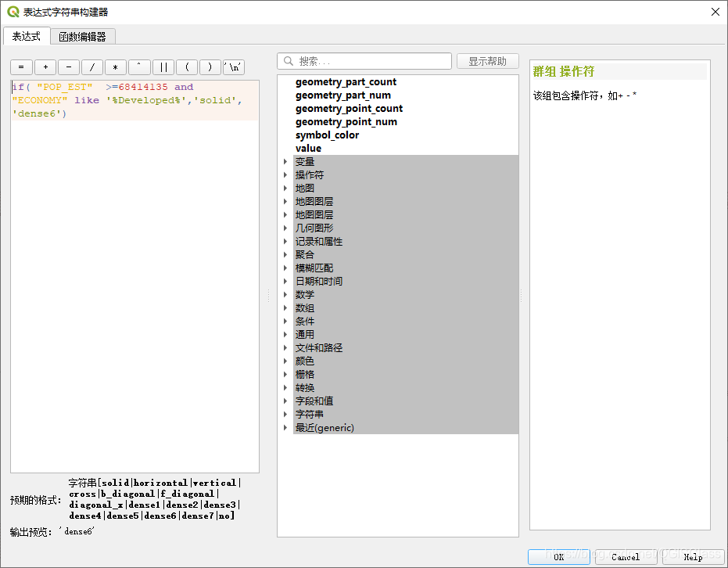Open Help for the expression builder
The image size is (728, 568).
click(693, 557)
